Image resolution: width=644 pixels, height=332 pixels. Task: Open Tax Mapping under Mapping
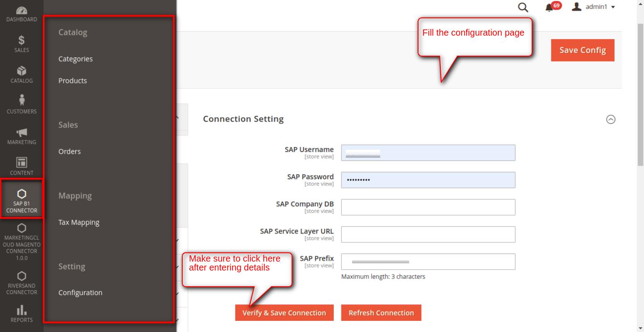tap(79, 222)
